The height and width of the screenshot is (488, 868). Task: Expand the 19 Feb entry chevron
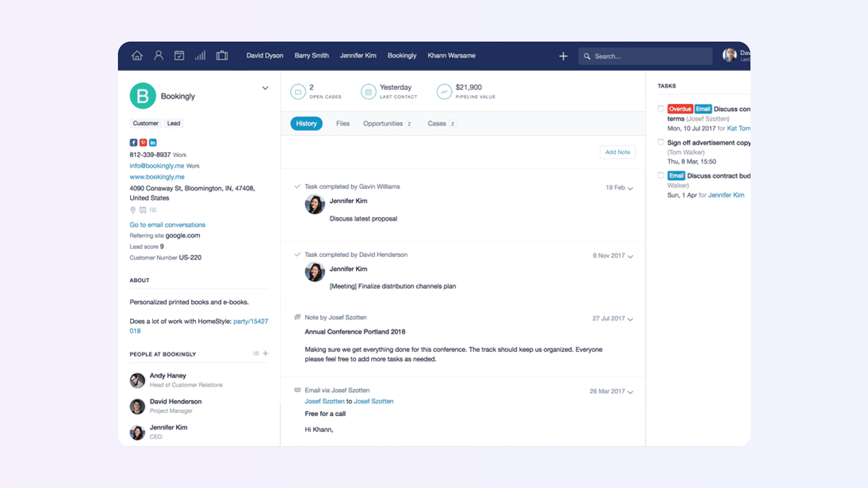point(631,188)
